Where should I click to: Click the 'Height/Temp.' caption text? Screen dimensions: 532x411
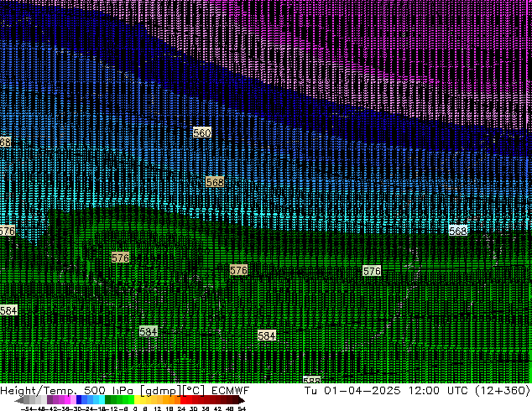(39, 391)
